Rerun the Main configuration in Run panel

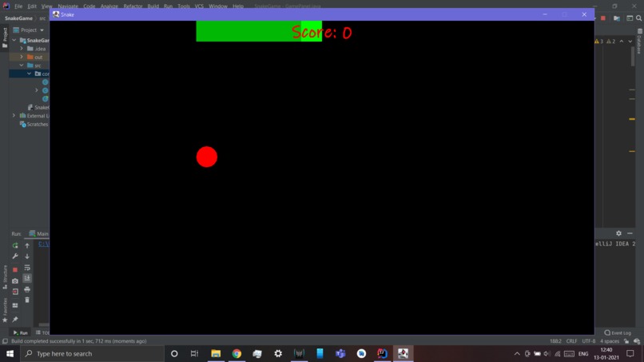coord(15,245)
